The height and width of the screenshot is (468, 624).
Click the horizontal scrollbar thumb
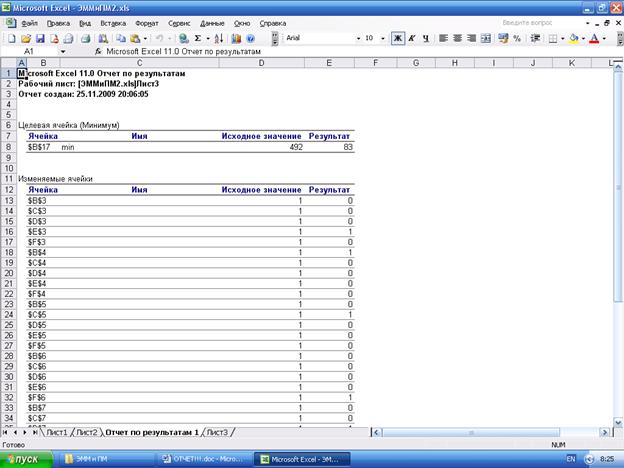click(x=471, y=432)
